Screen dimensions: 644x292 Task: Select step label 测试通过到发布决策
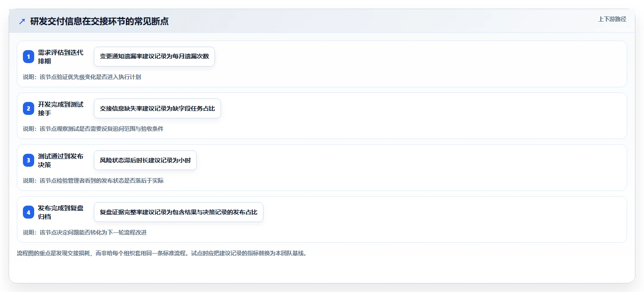(61, 160)
